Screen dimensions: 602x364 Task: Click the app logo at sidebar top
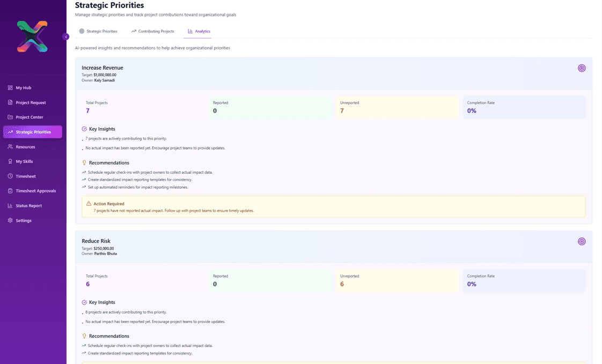[32, 36]
